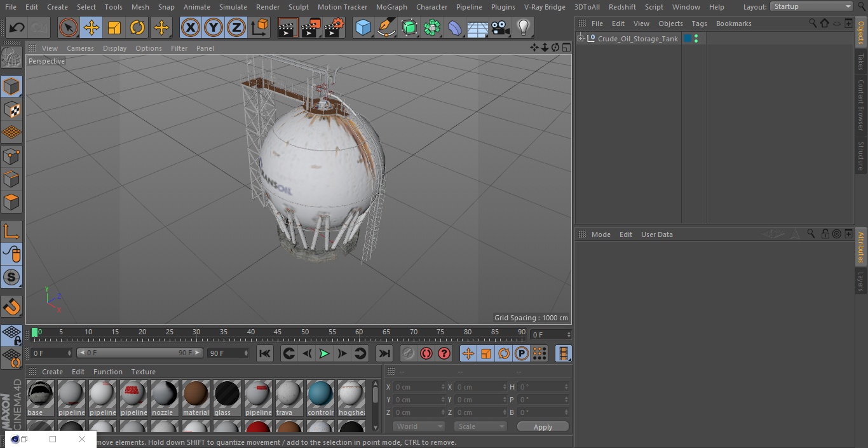Switch to Texture mode
This screenshot has width=868, height=448.
point(11,110)
